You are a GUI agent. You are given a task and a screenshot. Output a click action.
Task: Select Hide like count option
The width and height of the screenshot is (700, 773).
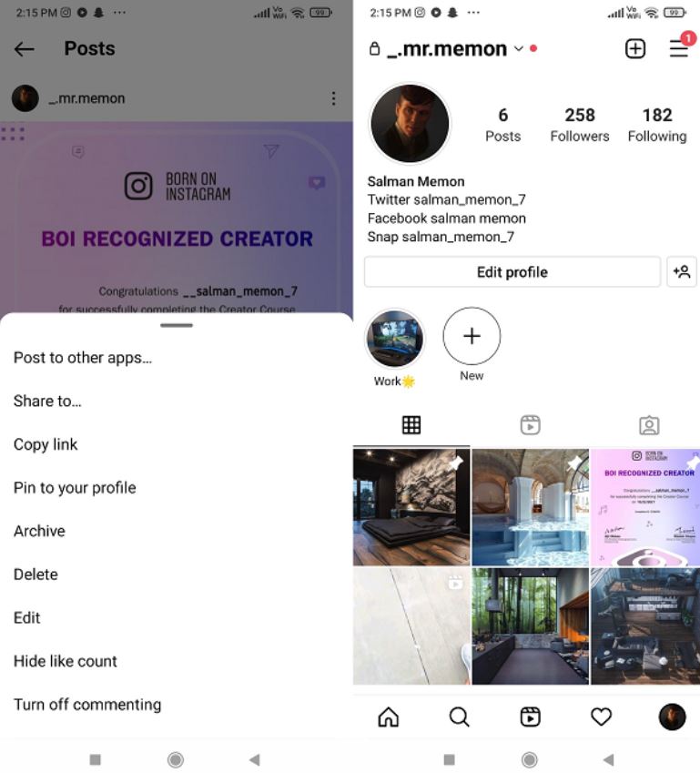(65, 661)
